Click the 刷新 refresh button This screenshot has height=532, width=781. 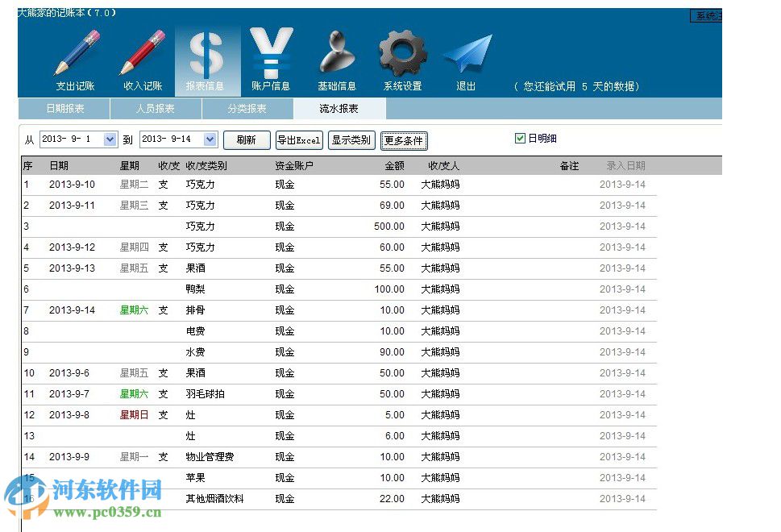247,139
